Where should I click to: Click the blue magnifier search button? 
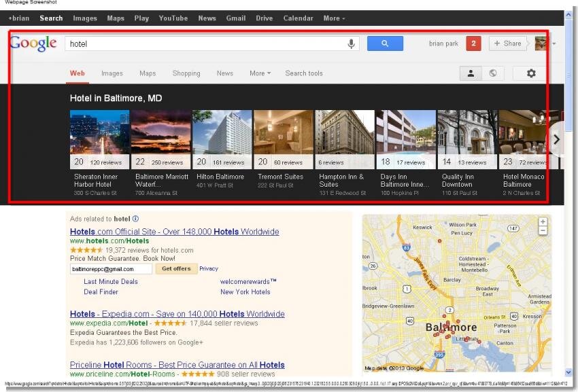385,43
